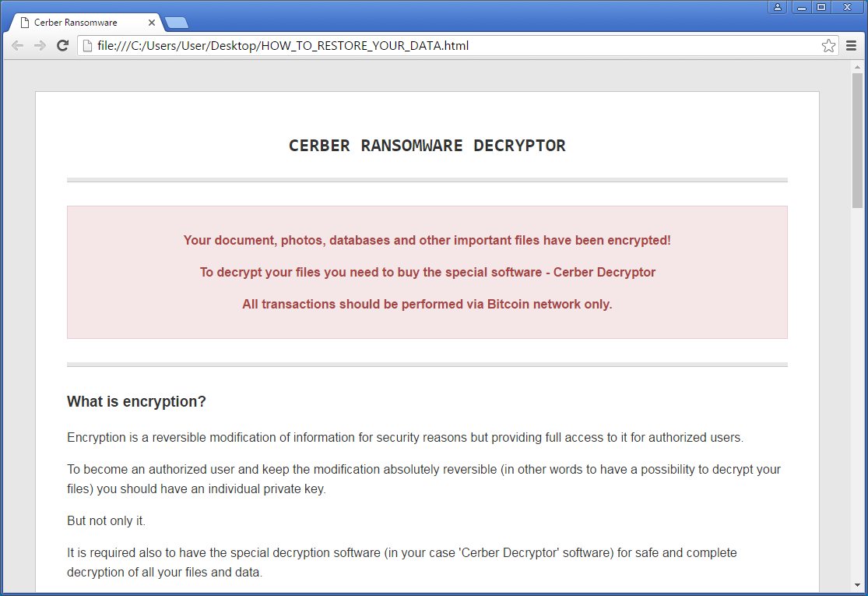
Task: Open the Chrome user profile button
Action: 778,7
